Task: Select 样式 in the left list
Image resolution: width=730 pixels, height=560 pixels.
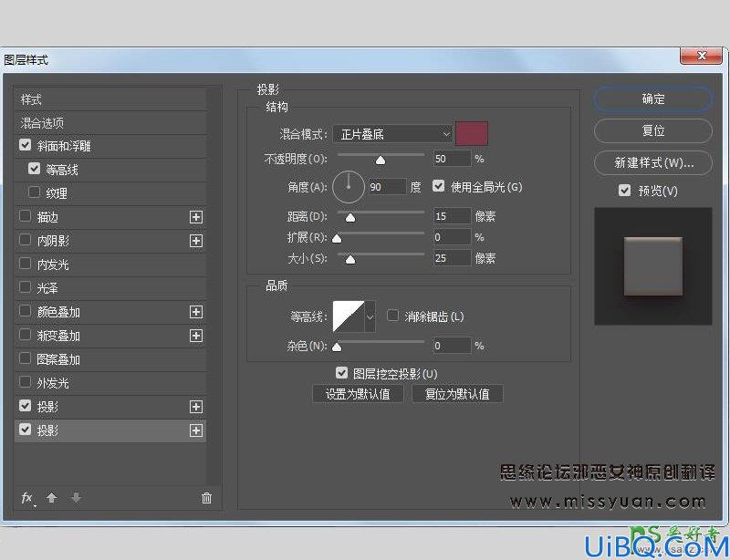Action: coord(110,99)
